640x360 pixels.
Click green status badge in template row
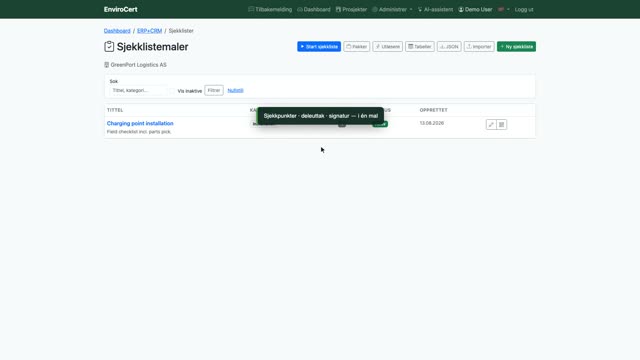tap(380, 124)
